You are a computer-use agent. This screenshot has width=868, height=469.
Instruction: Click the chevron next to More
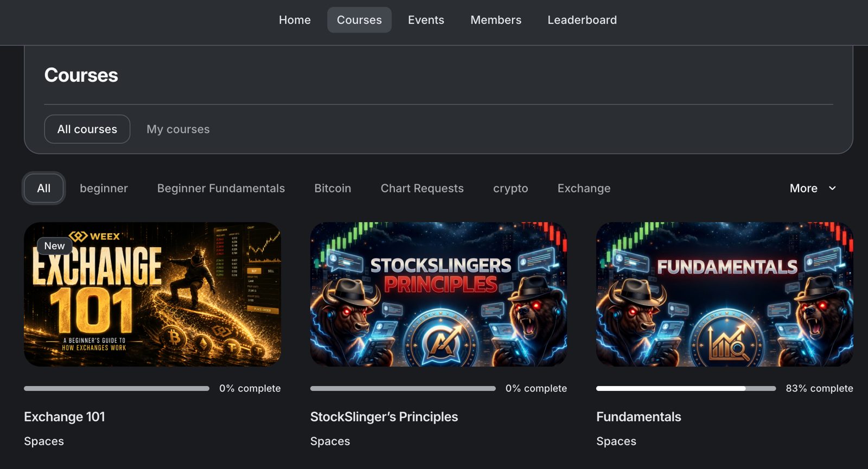832,188
